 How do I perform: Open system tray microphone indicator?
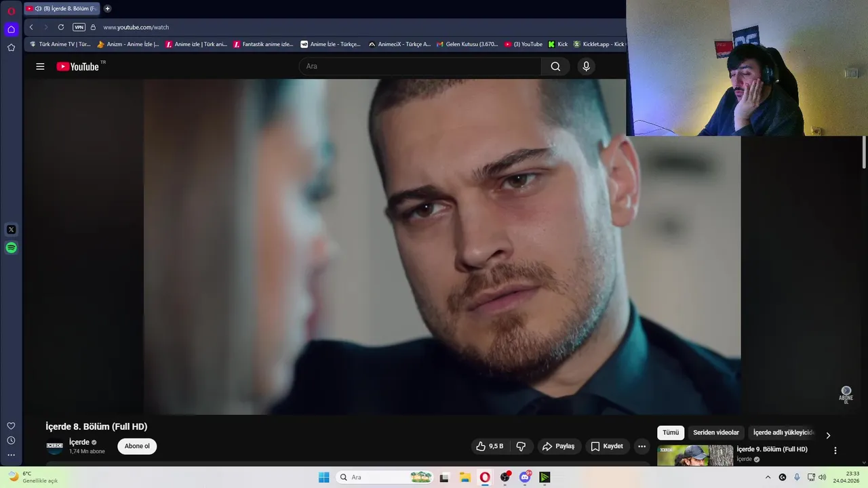797,477
